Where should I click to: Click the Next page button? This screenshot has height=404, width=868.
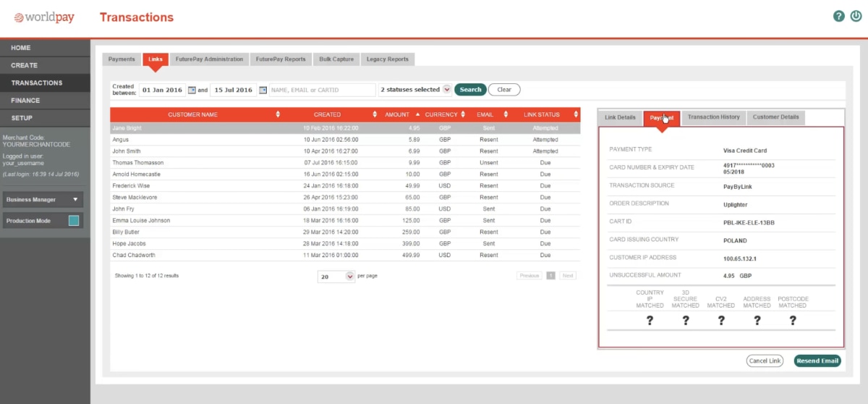point(568,276)
